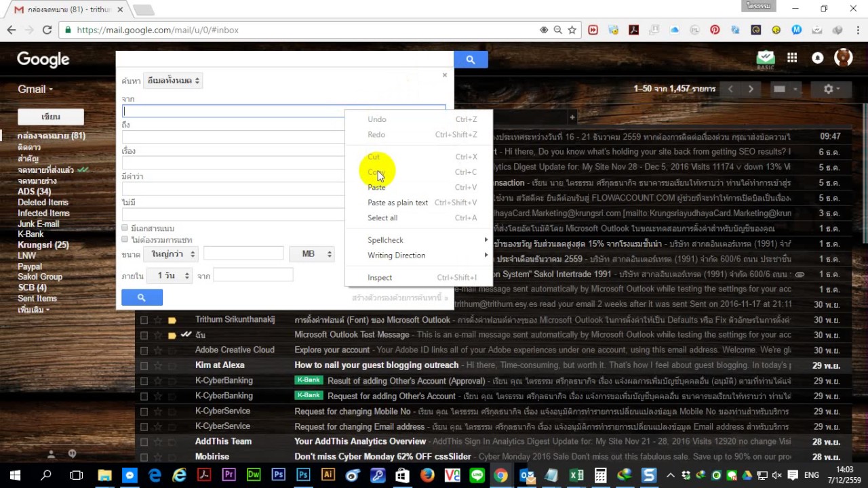Open Junk E-mail label

pyautogui.click(x=38, y=224)
